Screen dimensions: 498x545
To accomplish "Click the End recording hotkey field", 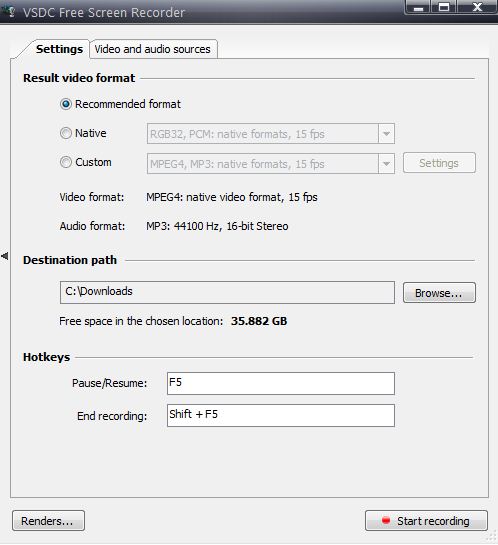I will coord(281,415).
